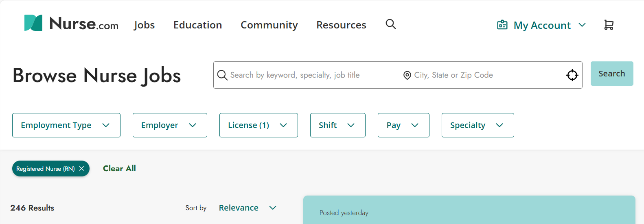The image size is (644, 224).
Task: Click the Posted yesterday job card
Action: tap(469, 210)
